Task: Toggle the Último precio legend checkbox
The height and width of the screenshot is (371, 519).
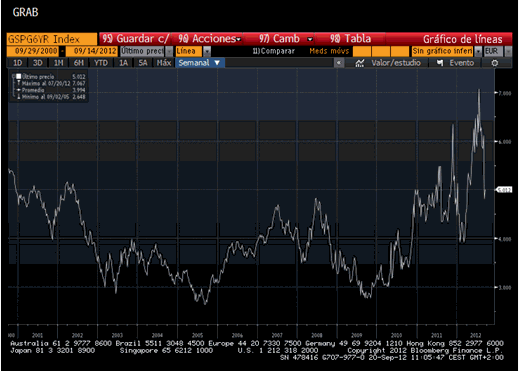Action: (19, 76)
